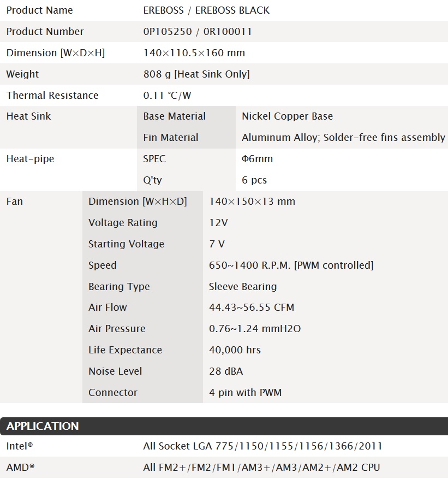The width and height of the screenshot is (448, 479).
Task: Click the EREBOSS / EREBOSS BLACK product name
Action: (x=206, y=10)
